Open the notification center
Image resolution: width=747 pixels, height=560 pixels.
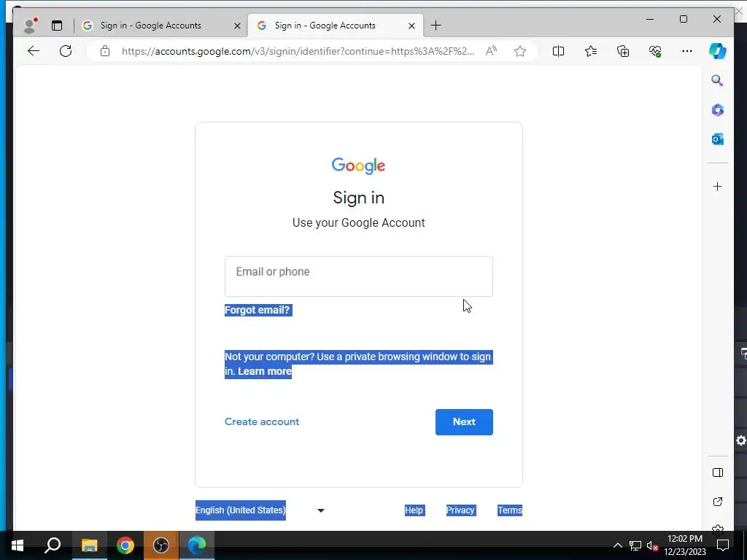(723, 545)
